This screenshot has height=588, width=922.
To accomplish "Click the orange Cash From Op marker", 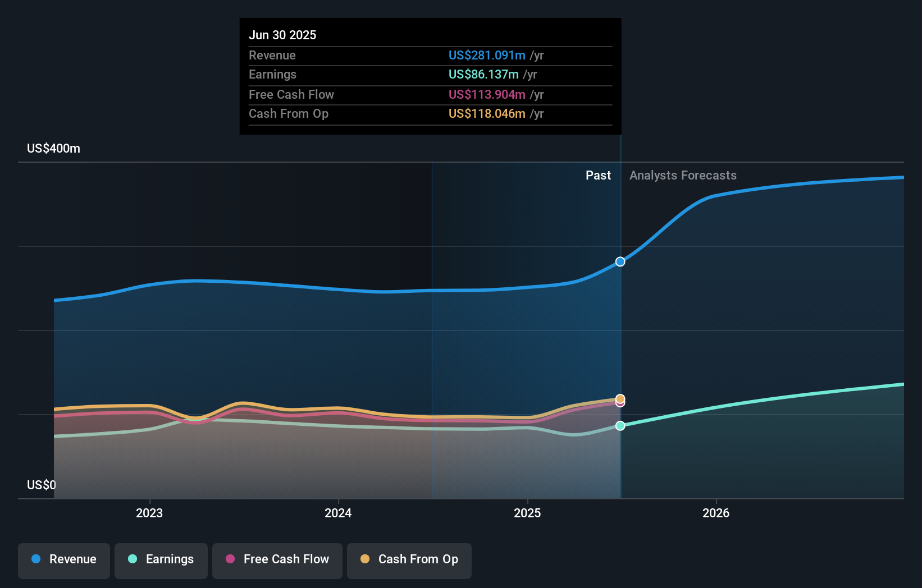I will 620,398.
